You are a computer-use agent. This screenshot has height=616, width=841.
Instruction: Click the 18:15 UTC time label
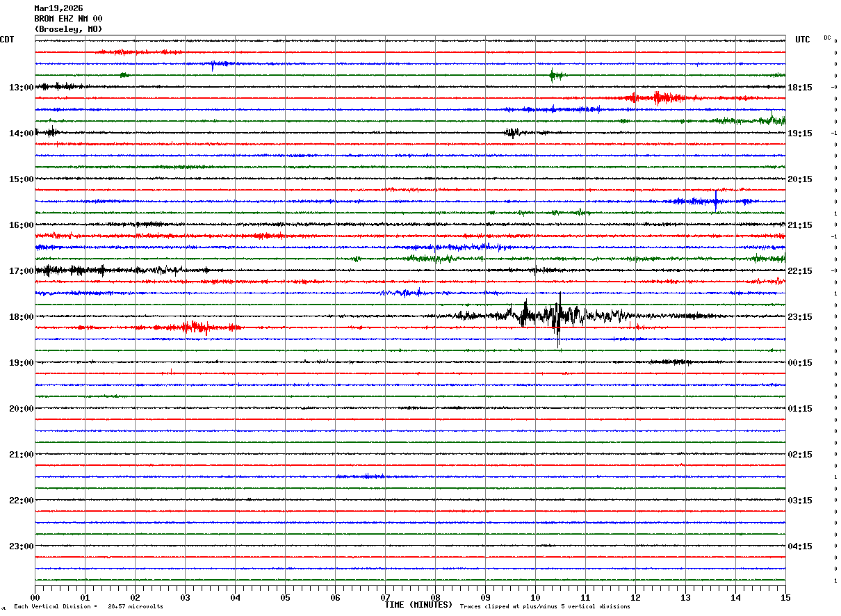click(800, 88)
